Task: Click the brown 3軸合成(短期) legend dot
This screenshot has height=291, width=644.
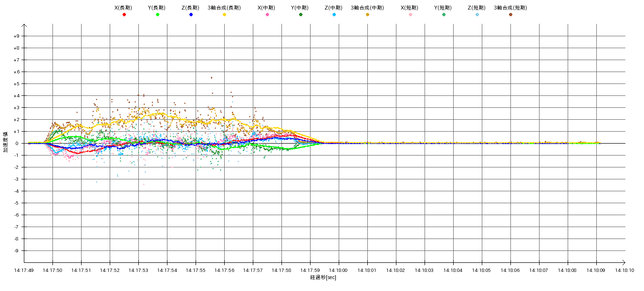Action: pyautogui.click(x=510, y=15)
